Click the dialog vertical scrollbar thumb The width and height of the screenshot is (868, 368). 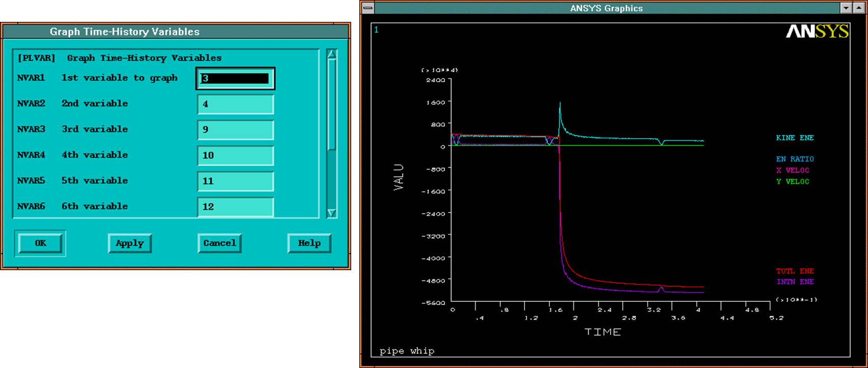332,105
